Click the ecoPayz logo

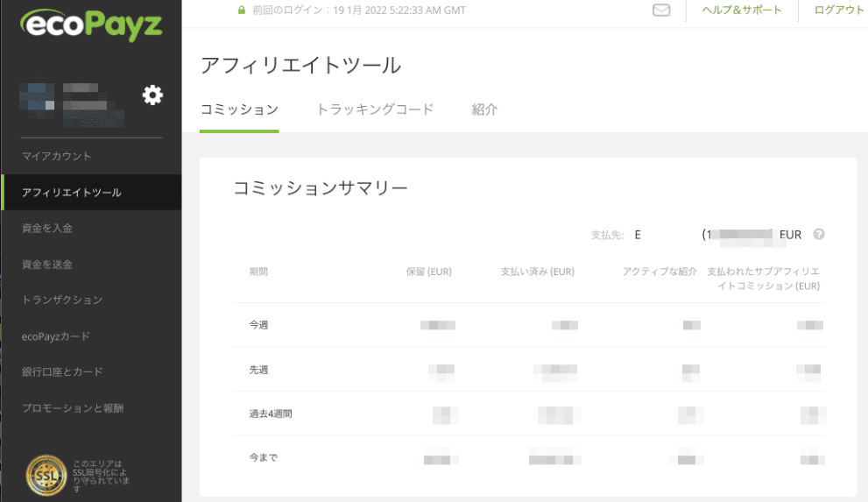[x=91, y=25]
